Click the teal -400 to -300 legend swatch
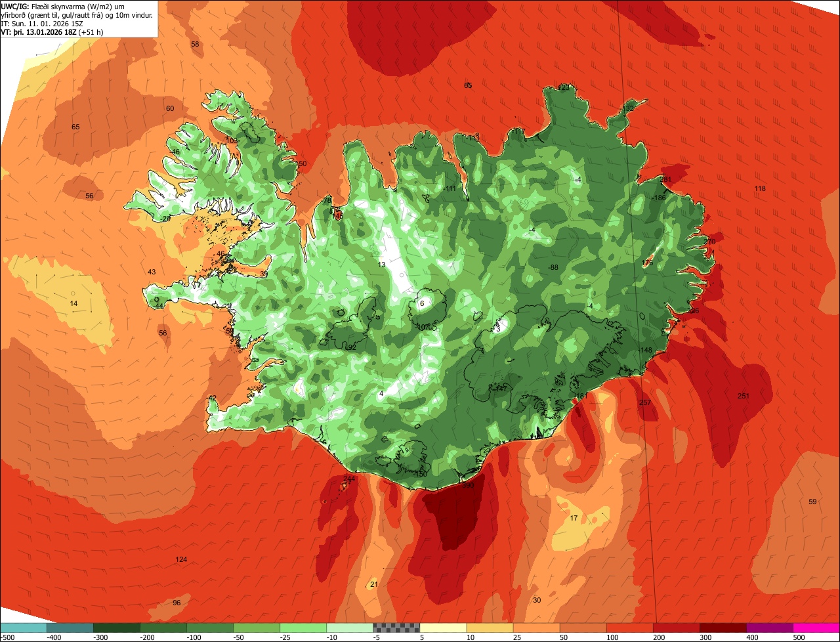This screenshot has width=840, height=642. coord(70,627)
